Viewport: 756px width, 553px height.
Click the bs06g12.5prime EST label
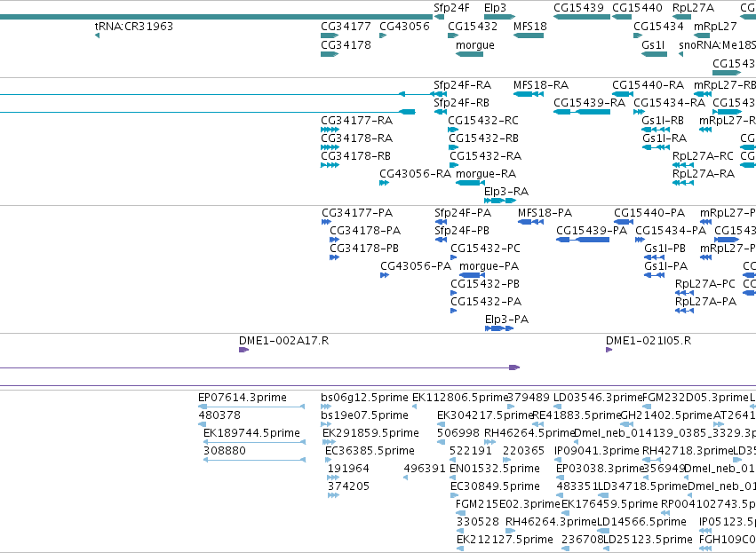tap(364, 398)
